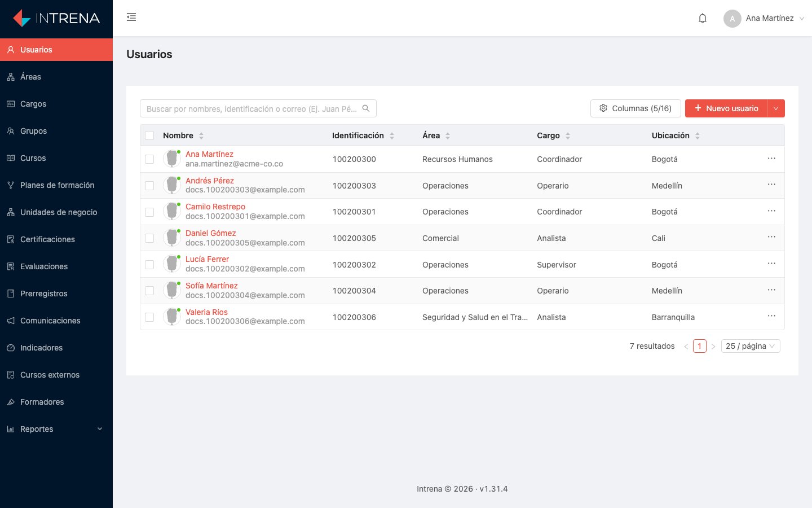Image resolution: width=812 pixels, height=508 pixels.
Task: Sort table by Nombre column arrows
Action: [201, 135]
